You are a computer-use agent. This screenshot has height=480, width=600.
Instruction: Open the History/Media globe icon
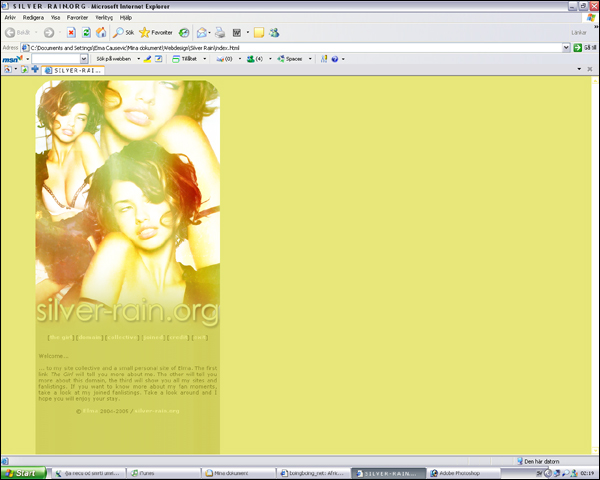coord(184,33)
